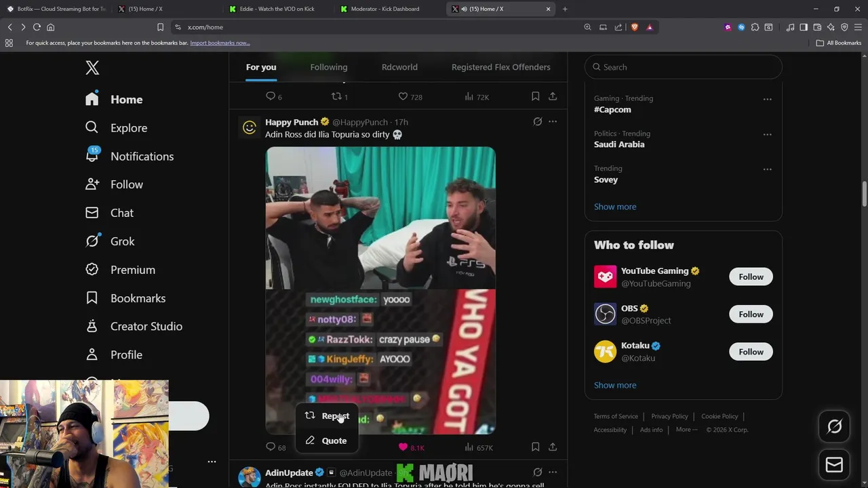The width and height of the screenshot is (868, 488).
Task: Share the Happy Punch post
Action: pyautogui.click(x=553, y=447)
